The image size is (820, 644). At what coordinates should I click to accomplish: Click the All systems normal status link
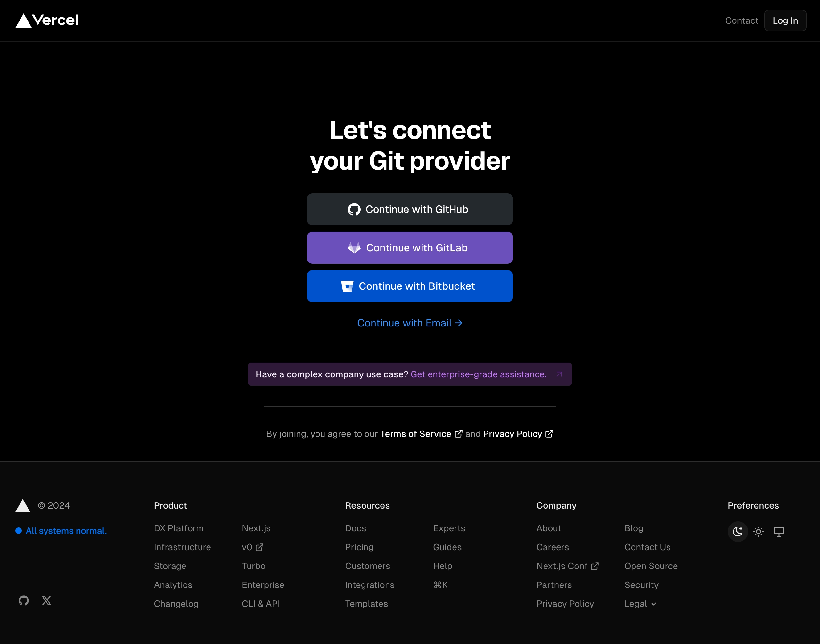[x=61, y=531]
